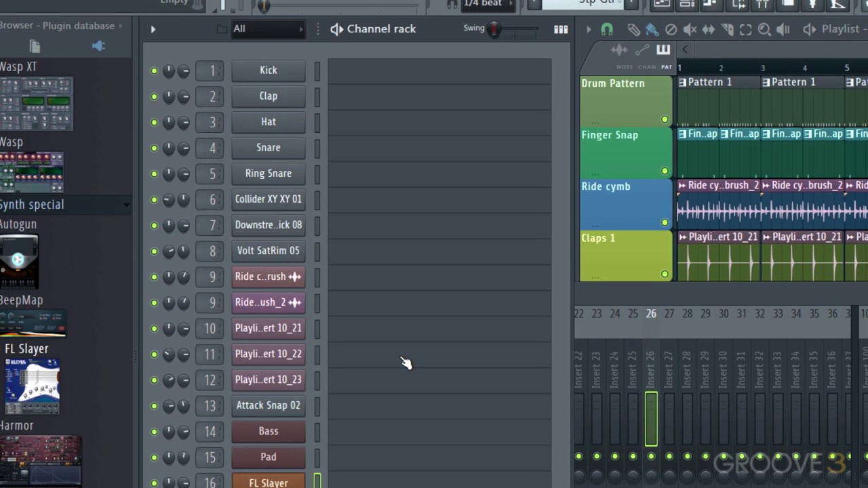Click the folder icon beside All filter
This screenshot has height=488, width=868.
[x=222, y=29]
